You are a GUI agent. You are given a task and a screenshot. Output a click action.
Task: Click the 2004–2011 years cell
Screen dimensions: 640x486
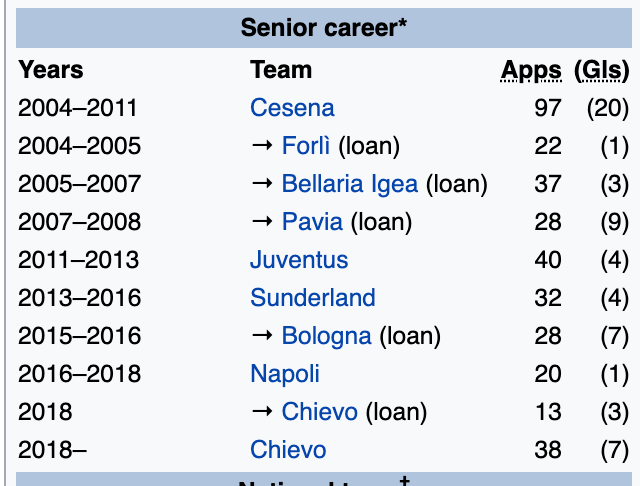(78, 108)
